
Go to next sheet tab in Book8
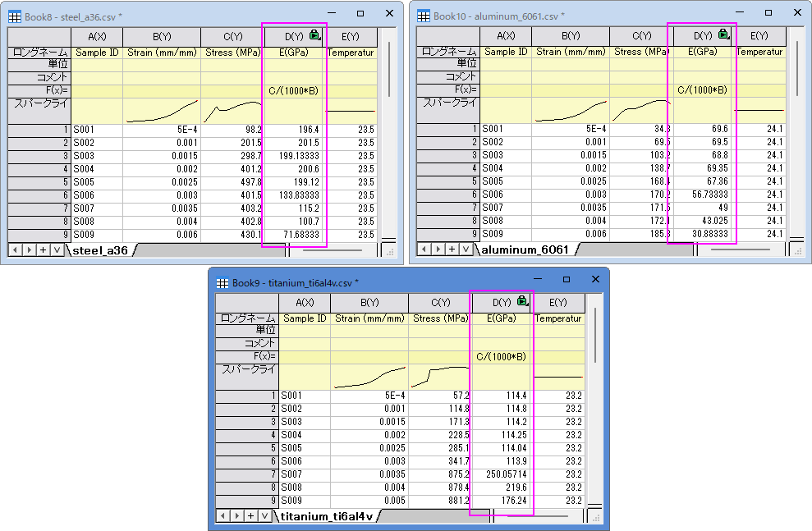point(29,250)
